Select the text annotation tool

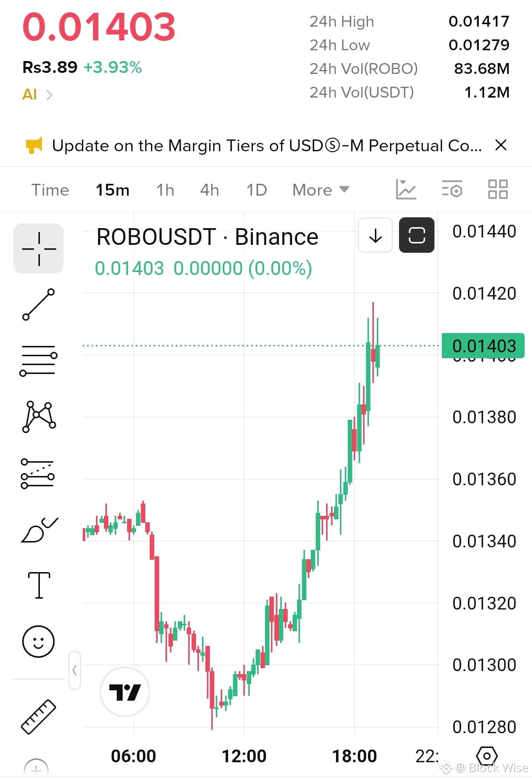pos(39,585)
